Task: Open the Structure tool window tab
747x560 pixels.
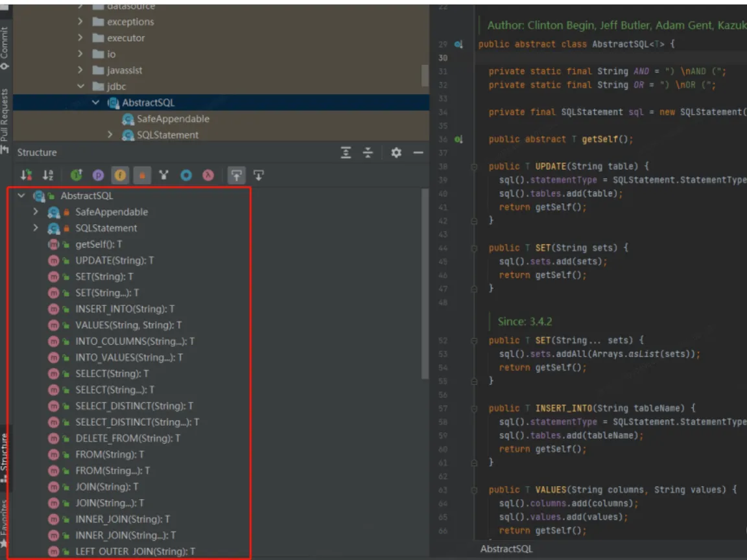Action: 5,458
